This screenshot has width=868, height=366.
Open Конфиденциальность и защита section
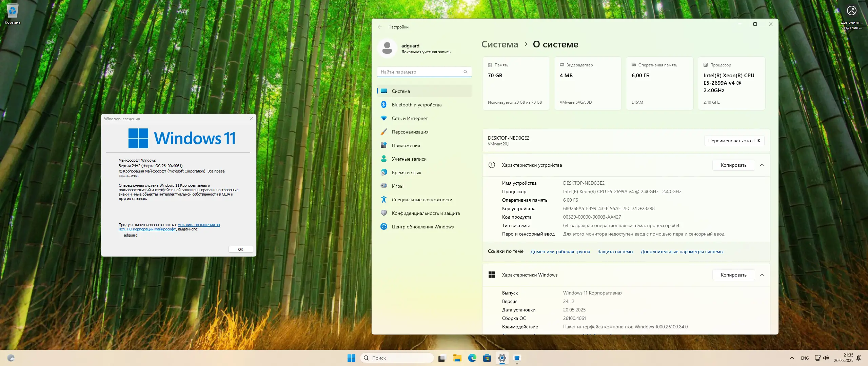coord(426,213)
